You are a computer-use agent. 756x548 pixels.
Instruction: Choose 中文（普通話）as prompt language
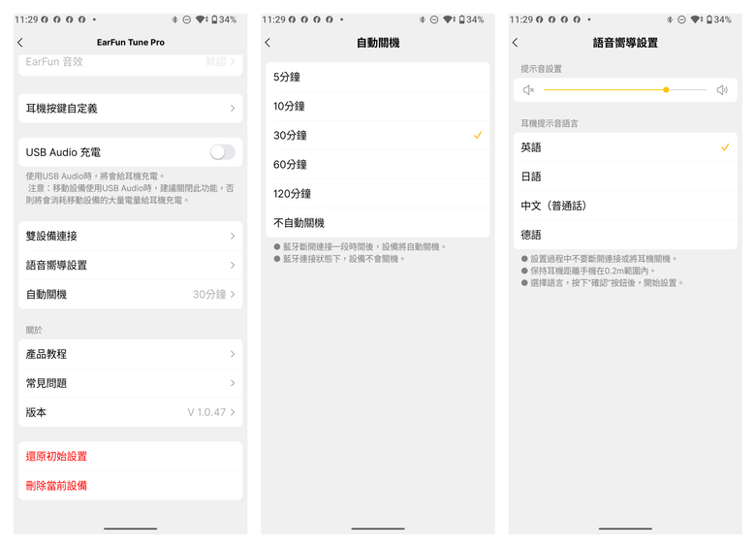(625, 206)
